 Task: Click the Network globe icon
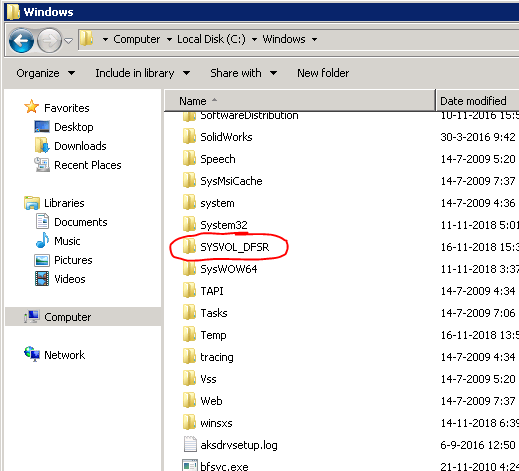(32, 354)
